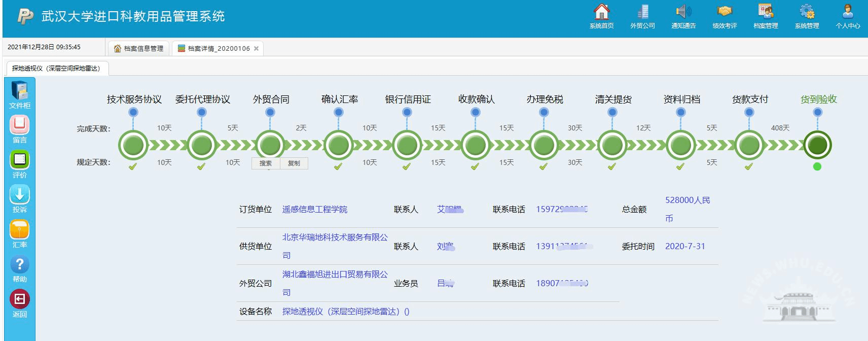Open 绩效考评 performance review icon
Screen dimensions: 868x341
point(725,15)
